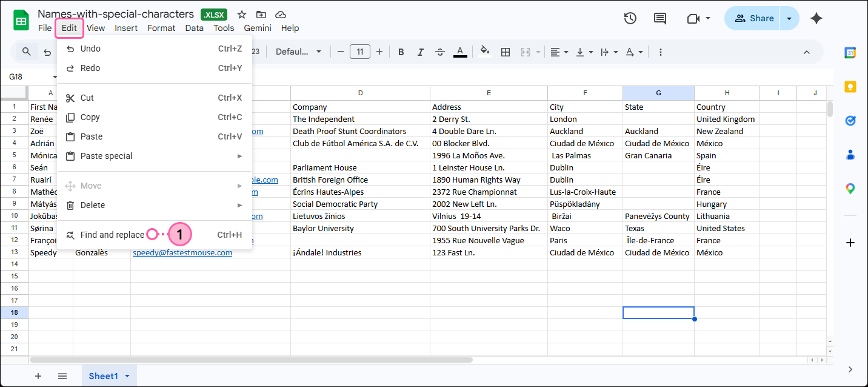This screenshot has height=387, width=868.
Task: Open the comments panel icon
Action: (x=659, y=18)
